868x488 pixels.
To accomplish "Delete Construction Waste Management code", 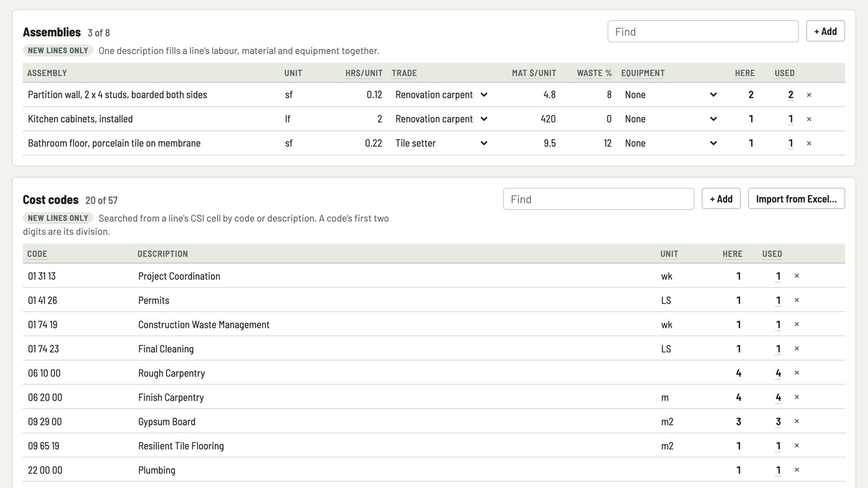I will [796, 324].
